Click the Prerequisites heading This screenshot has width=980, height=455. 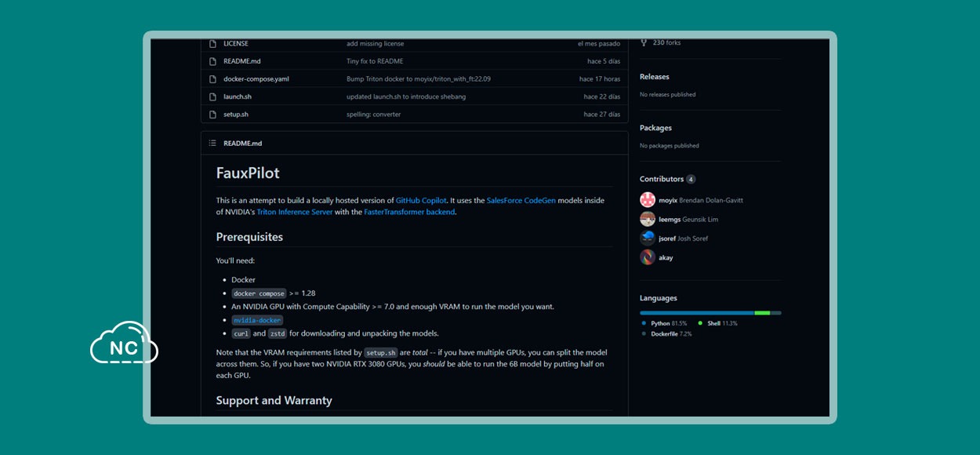tap(249, 237)
